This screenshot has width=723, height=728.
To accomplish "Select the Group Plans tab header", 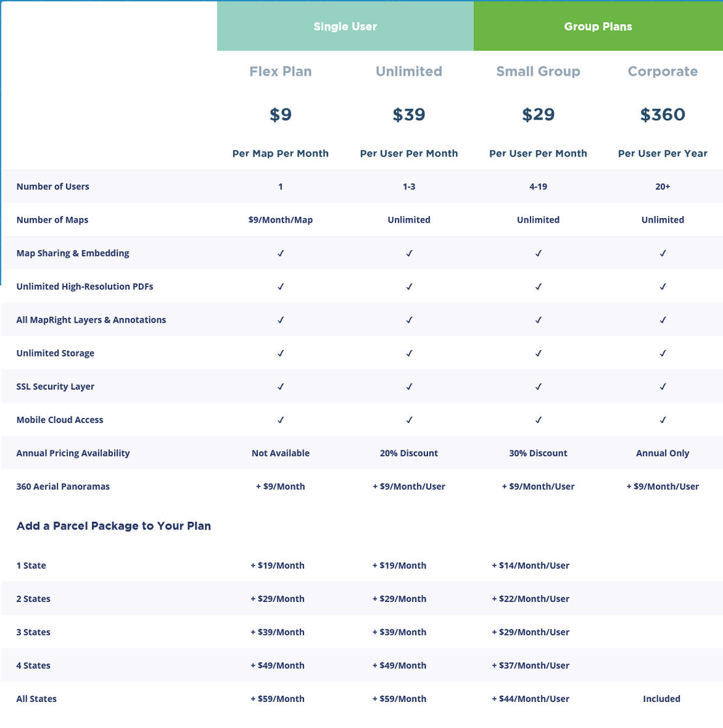I will click(598, 26).
